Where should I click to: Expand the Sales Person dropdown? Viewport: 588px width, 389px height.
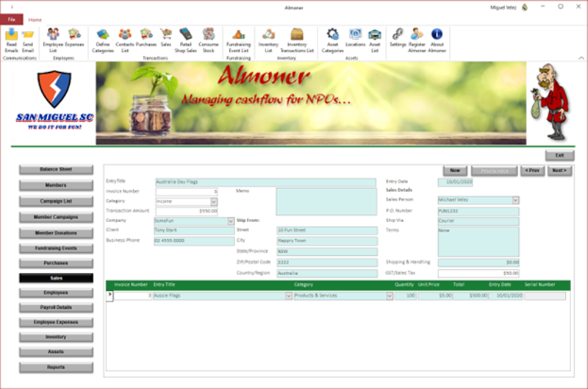[516, 200]
